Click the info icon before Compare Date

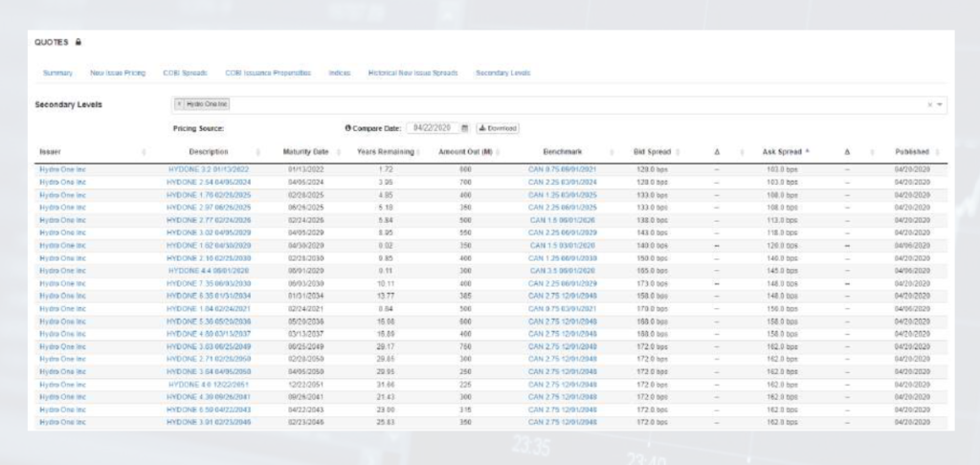tap(347, 128)
